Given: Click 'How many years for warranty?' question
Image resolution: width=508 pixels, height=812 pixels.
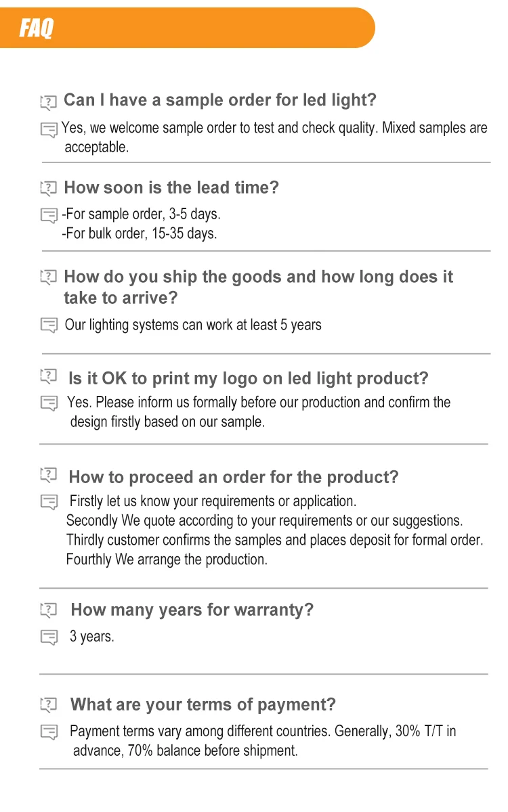Looking at the screenshot, I should point(192,610).
